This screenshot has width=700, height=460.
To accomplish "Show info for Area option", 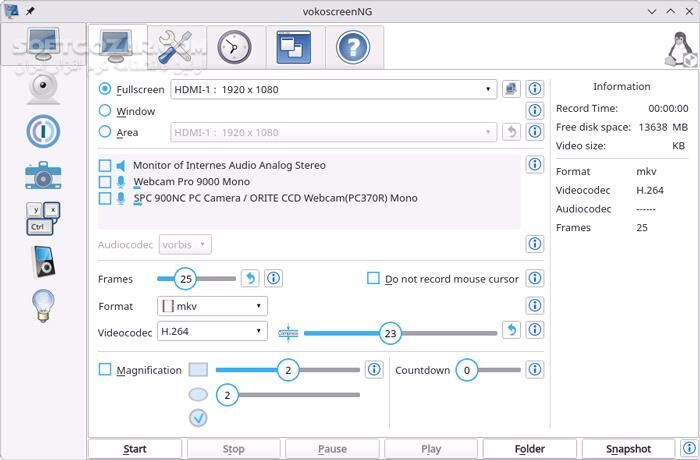I will pos(535,132).
